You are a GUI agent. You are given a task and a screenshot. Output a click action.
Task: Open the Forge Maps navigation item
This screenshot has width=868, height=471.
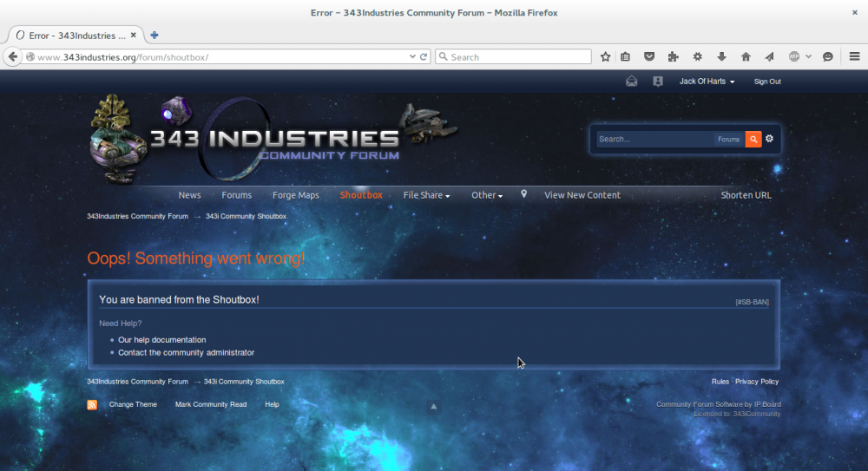(296, 195)
